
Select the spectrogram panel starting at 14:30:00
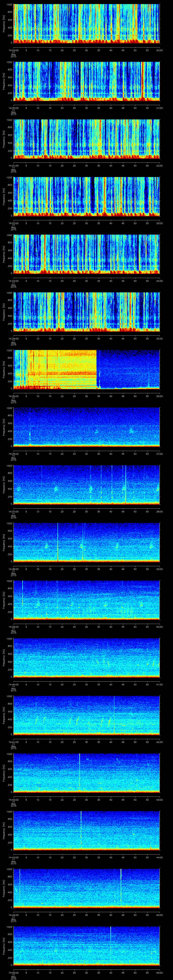click(x=87, y=81)
